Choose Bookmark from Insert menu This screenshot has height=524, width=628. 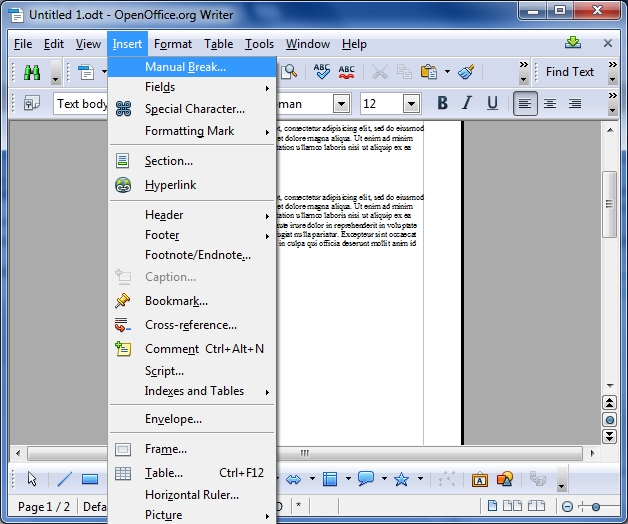(x=192, y=301)
